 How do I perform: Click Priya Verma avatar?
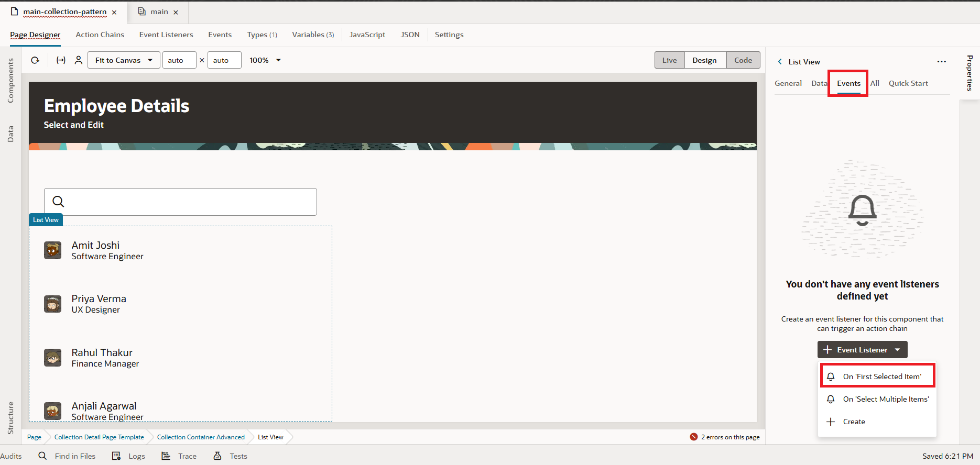52,304
